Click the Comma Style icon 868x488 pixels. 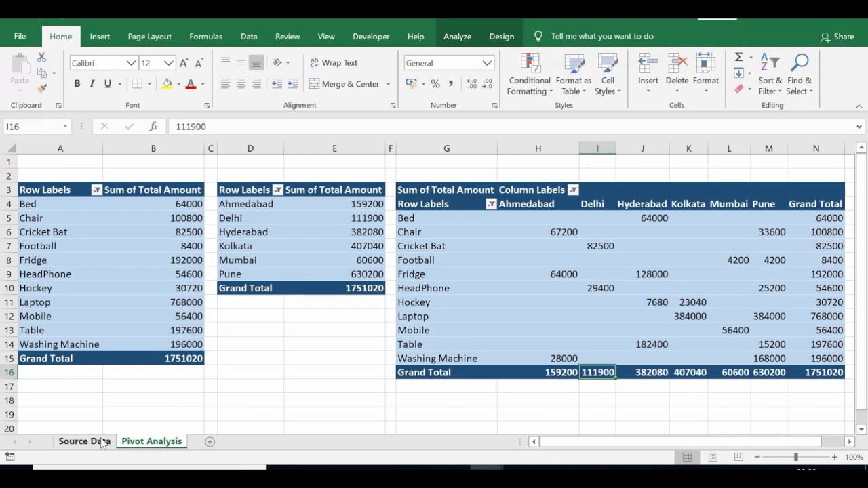(x=450, y=84)
